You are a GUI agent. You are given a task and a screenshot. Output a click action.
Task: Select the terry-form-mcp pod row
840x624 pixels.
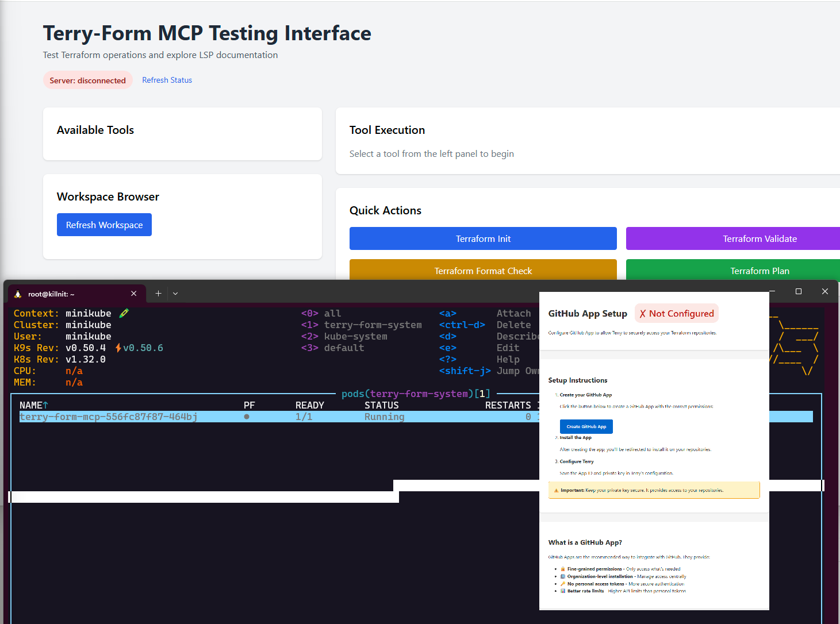tap(109, 417)
